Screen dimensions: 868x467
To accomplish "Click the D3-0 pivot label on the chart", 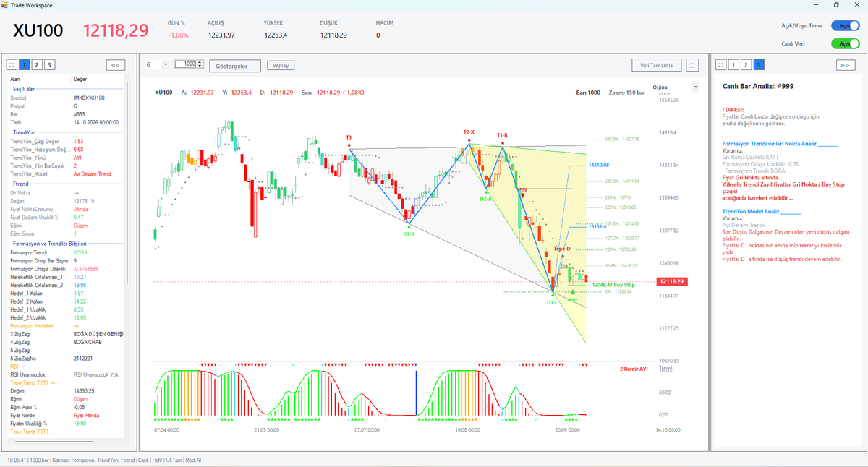I will 409,234.
